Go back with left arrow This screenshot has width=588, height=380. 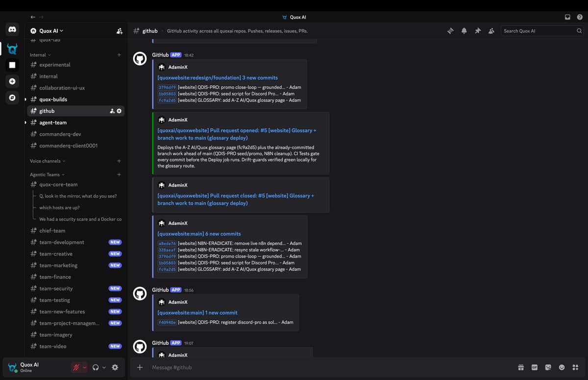pyautogui.click(x=33, y=17)
